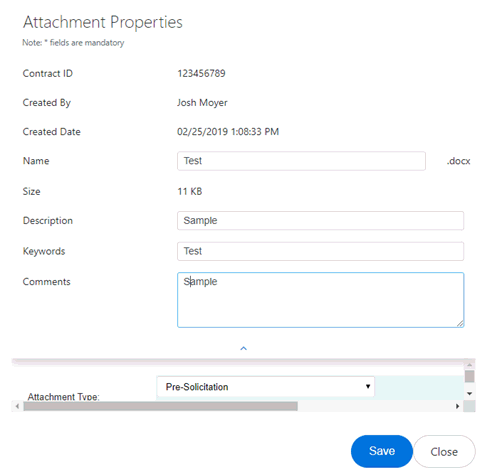Click the .docx extension label
Image resolution: width=487 pixels, height=472 pixels.
coord(458,161)
